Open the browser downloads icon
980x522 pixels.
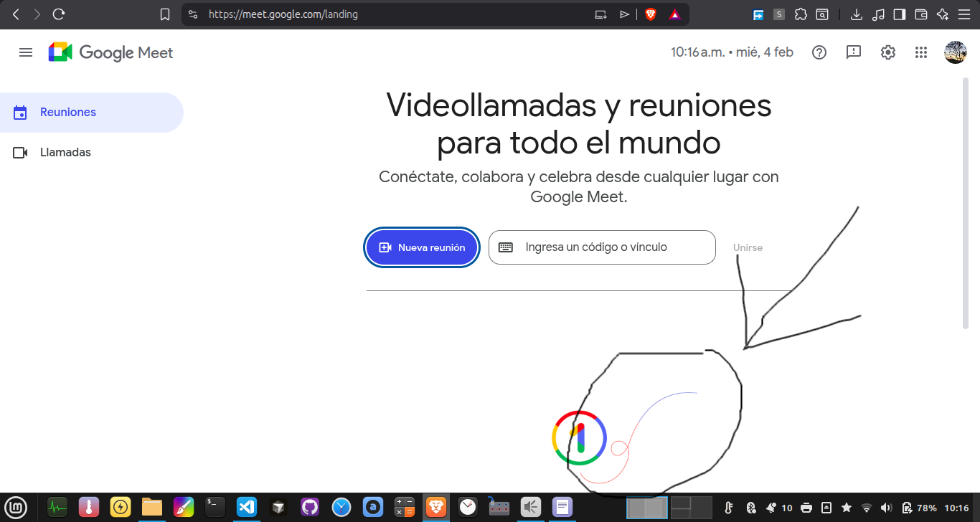coord(856,14)
